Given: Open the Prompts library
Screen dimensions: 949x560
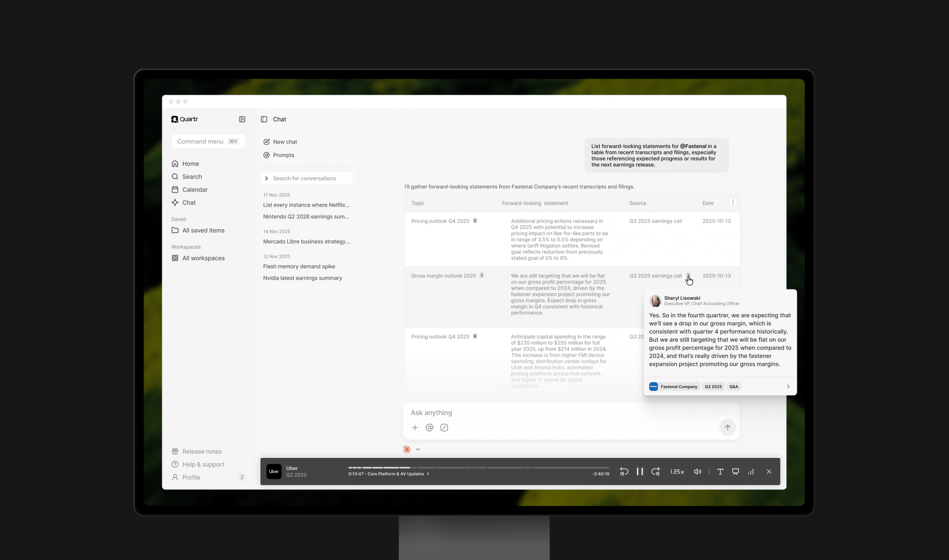Looking at the screenshot, I should point(278,155).
